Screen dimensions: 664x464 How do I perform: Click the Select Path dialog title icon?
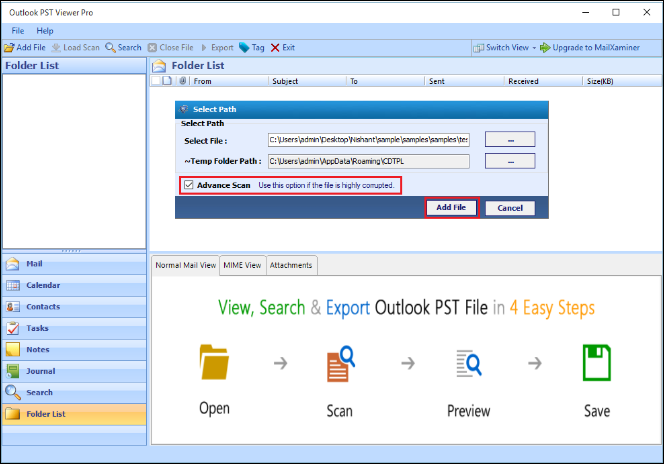pyautogui.click(x=184, y=109)
